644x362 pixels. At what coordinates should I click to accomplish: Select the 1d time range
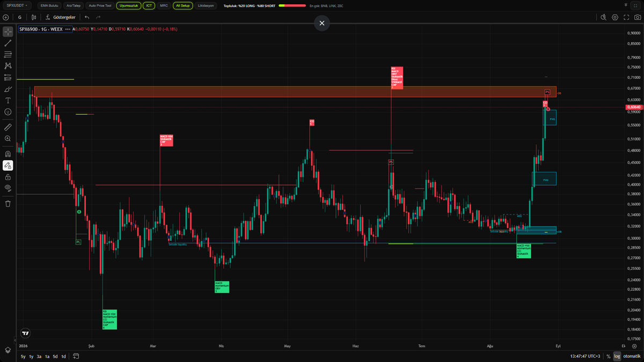(63, 356)
